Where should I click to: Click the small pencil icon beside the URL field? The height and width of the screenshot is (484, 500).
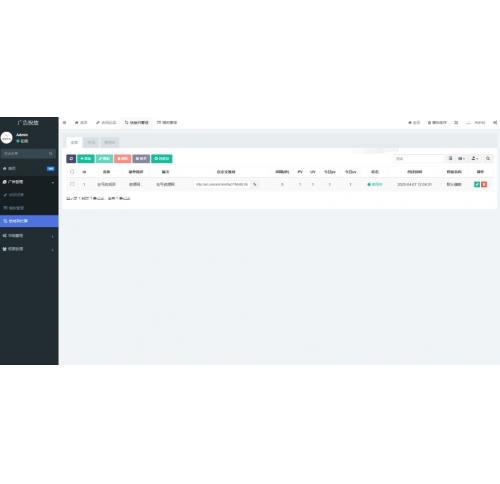point(255,184)
